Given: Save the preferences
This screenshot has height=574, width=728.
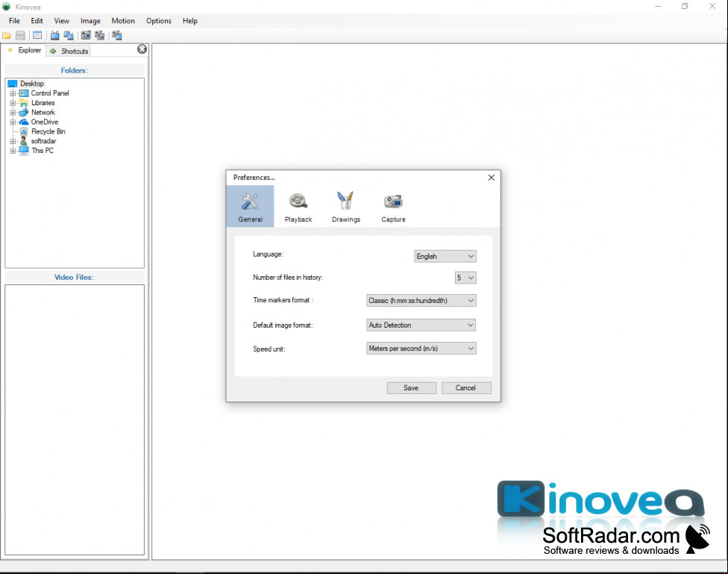Looking at the screenshot, I should click(411, 387).
